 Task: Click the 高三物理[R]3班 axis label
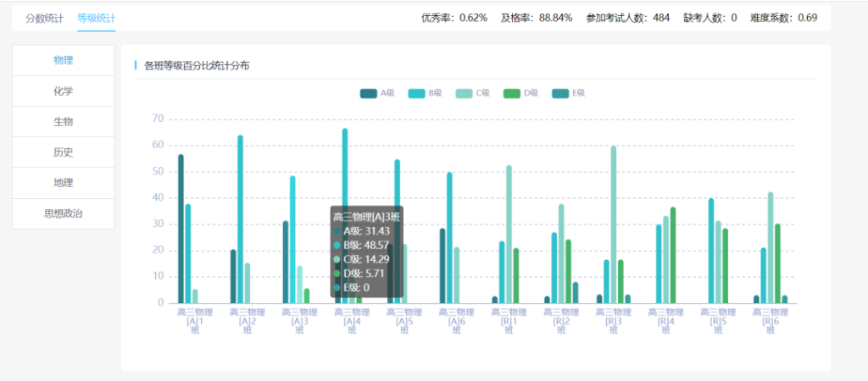click(614, 321)
